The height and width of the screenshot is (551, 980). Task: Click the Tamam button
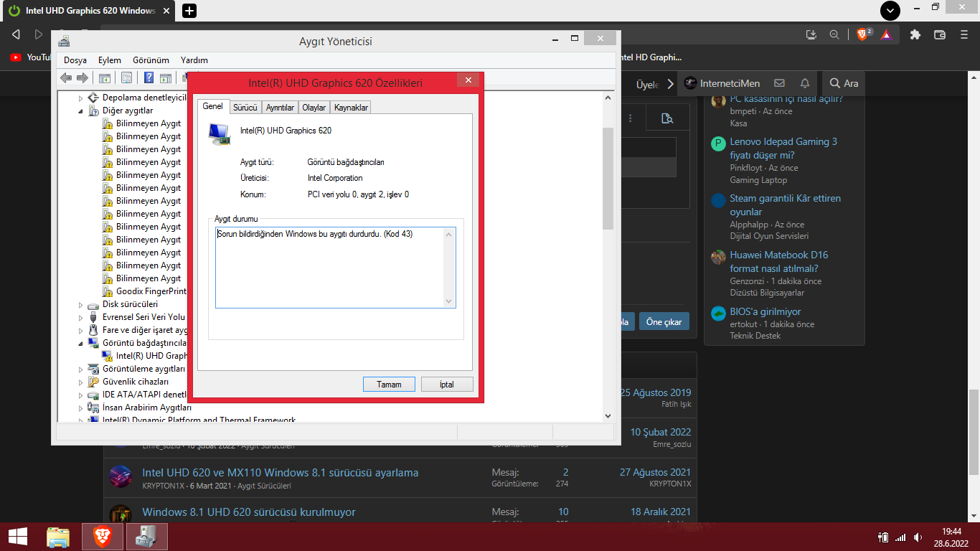click(x=389, y=385)
